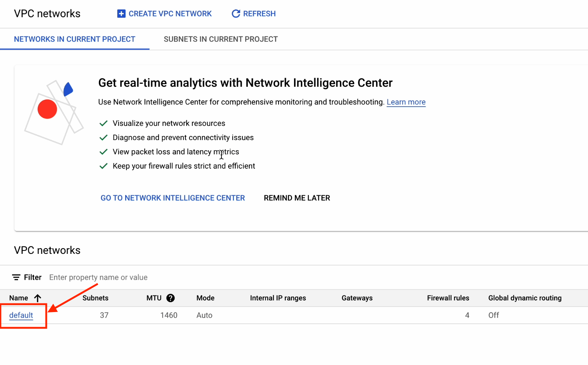
Task: Click the Filter lines icon
Action: click(x=16, y=278)
